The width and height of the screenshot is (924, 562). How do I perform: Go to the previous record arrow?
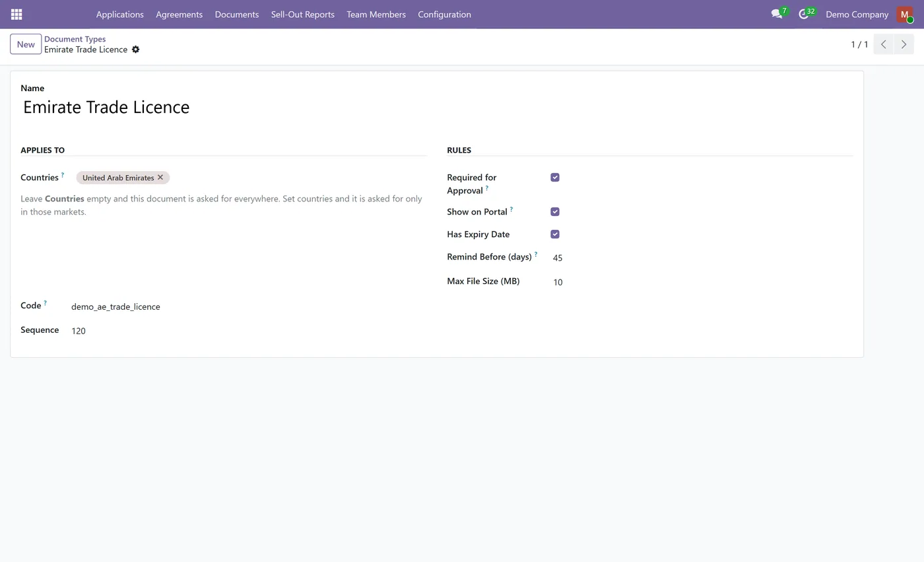pyautogui.click(x=883, y=44)
